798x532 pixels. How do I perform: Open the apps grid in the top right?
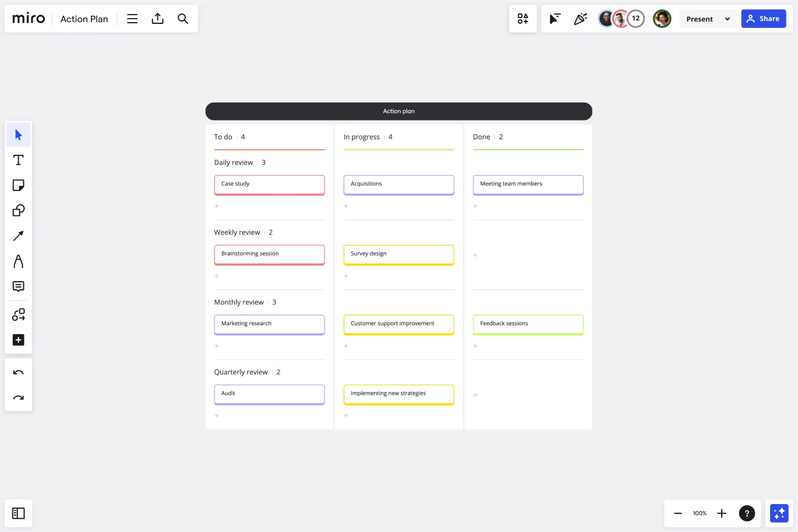522,18
